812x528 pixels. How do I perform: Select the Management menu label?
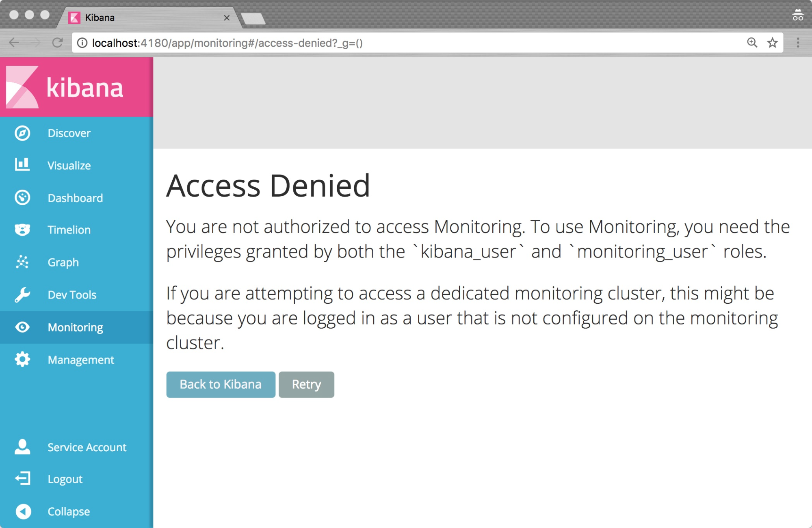pos(81,360)
